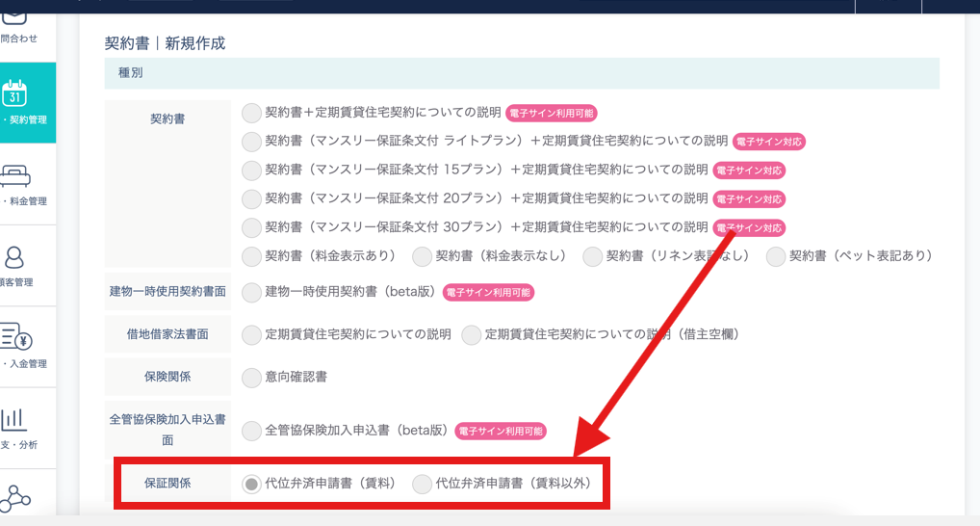Select 代位弁済申請書（賃料） radio button

tap(251, 484)
